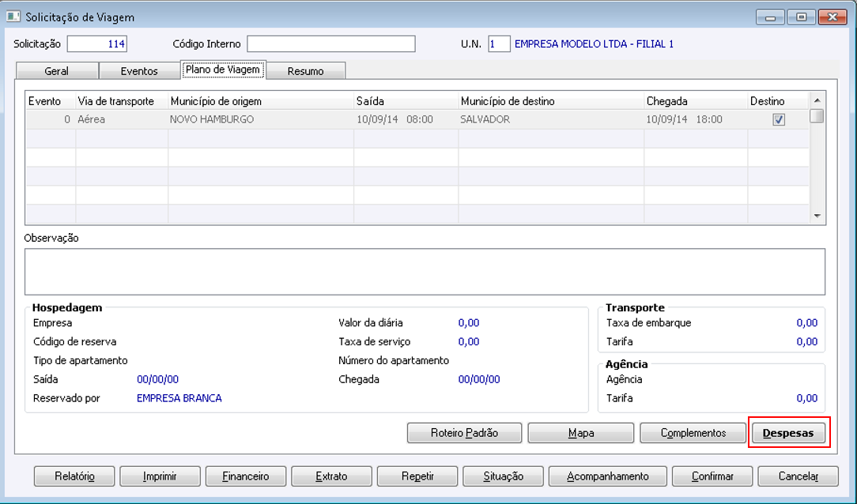857x504 pixels.
Task: Click into the Código Interno field
Action: (331, 43)
